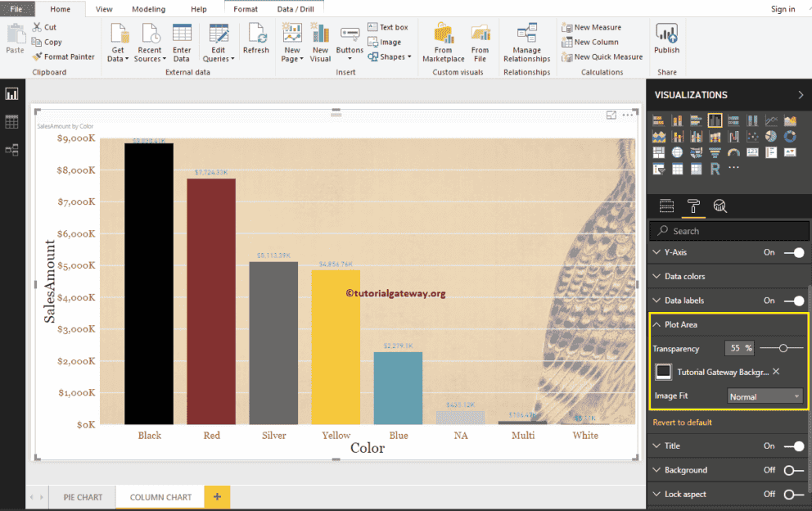Open the Shapes dropdown
This screenshot has height=511, width=812.
click(x=390, y=57)
